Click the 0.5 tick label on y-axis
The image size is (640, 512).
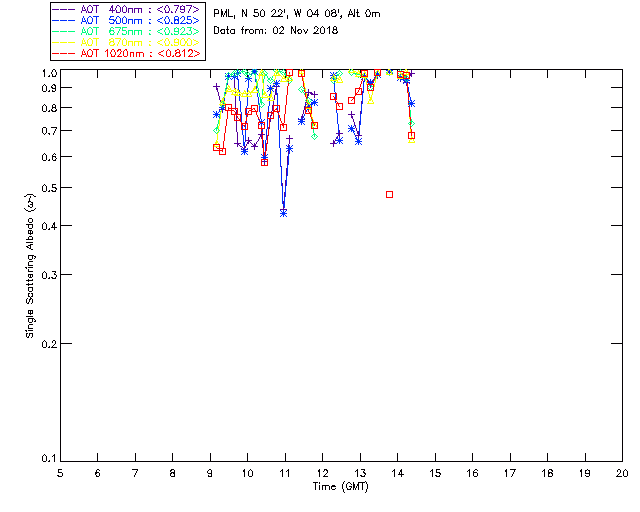pos(45,188)
